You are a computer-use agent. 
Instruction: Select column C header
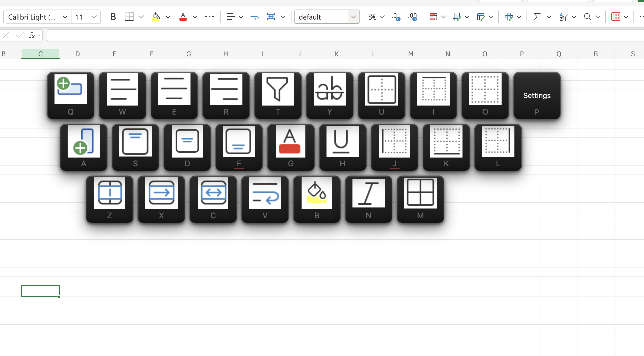[x=40, y=54]
